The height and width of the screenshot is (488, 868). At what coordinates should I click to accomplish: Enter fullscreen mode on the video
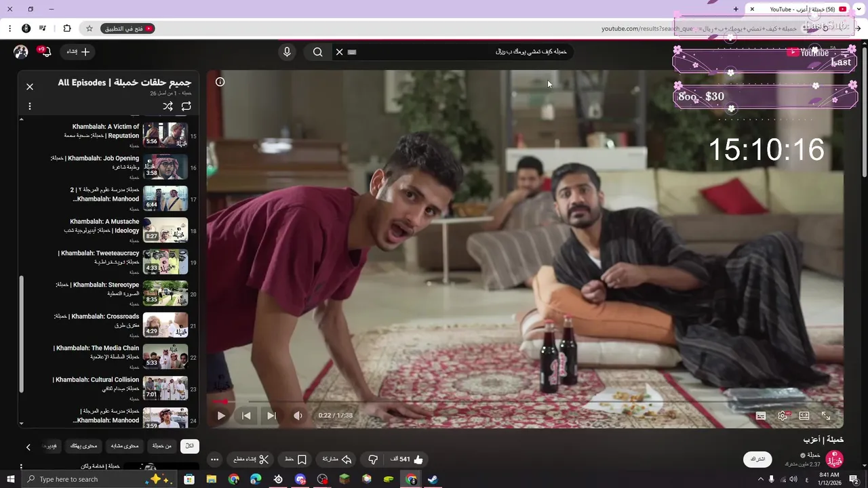826,415
